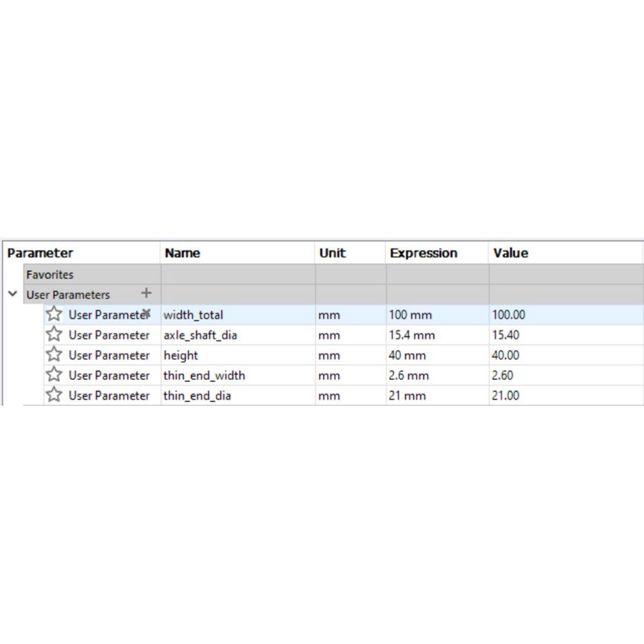Click the 21.00 value cell
Viewport: 644px width, 644px height.
click(566, 395)
